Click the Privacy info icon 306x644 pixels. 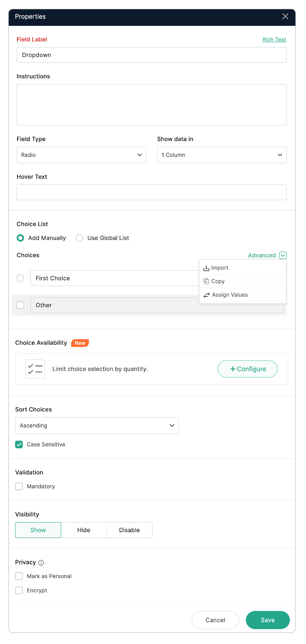tap(41, 563)
